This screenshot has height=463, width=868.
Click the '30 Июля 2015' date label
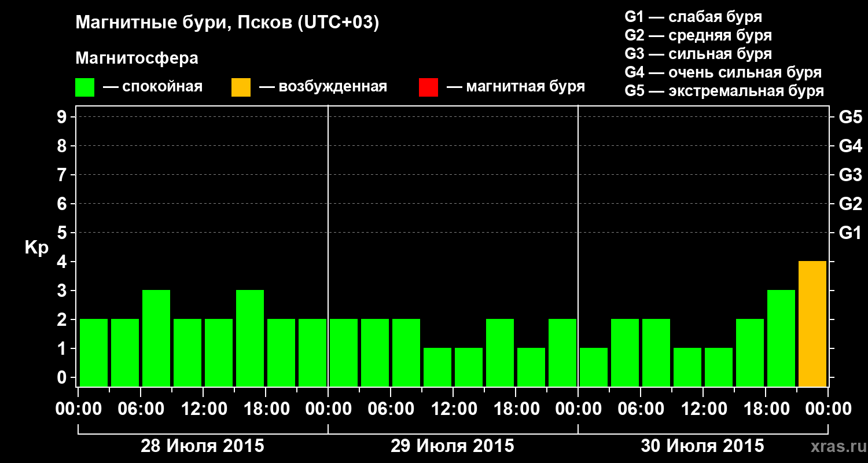point(703,446)
